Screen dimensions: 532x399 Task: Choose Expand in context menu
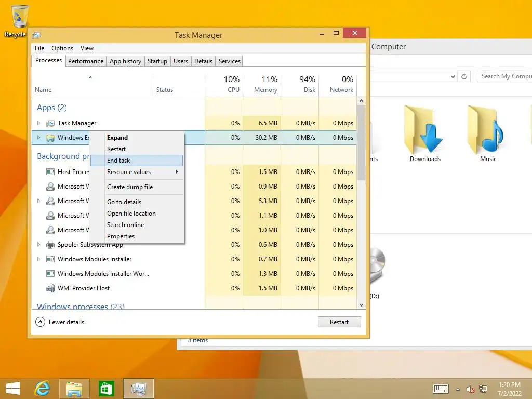(137, 137)
